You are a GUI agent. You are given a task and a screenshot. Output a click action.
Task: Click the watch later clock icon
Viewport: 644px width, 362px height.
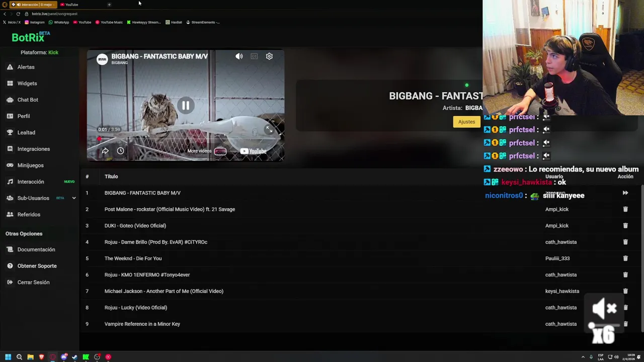120,151
